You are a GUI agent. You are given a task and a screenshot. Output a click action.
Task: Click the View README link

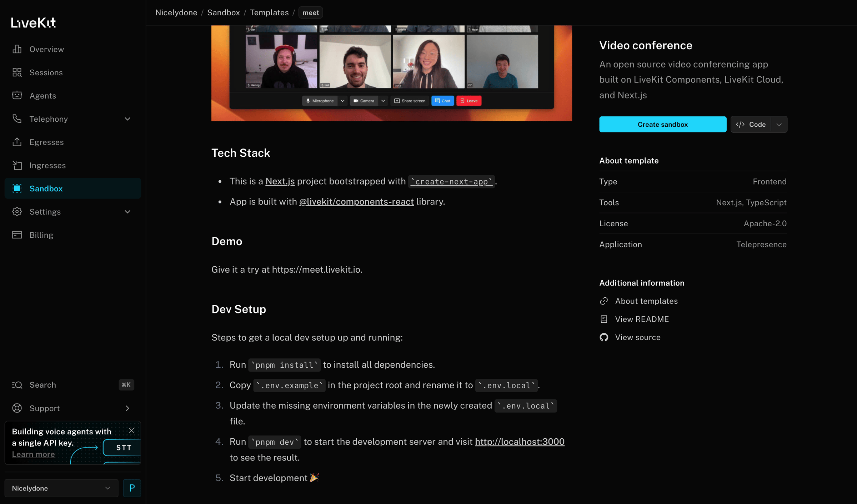[x=642, y=319]
